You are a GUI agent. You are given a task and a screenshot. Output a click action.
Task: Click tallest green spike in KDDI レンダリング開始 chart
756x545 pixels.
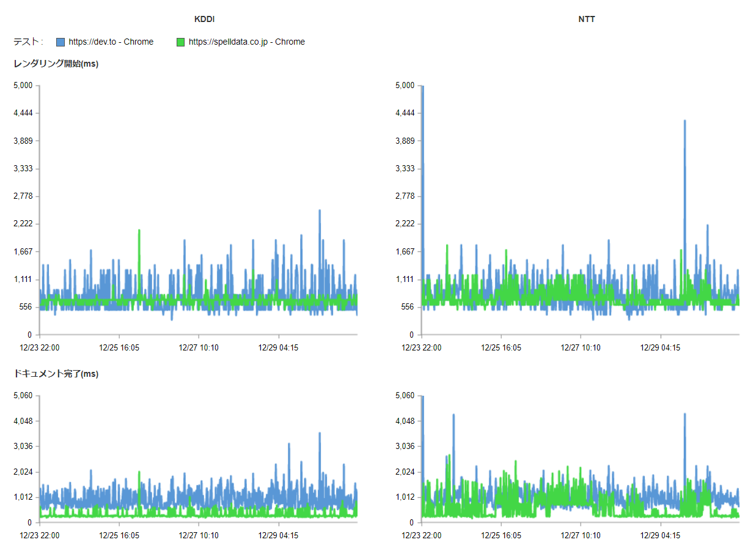coord(139,232)
